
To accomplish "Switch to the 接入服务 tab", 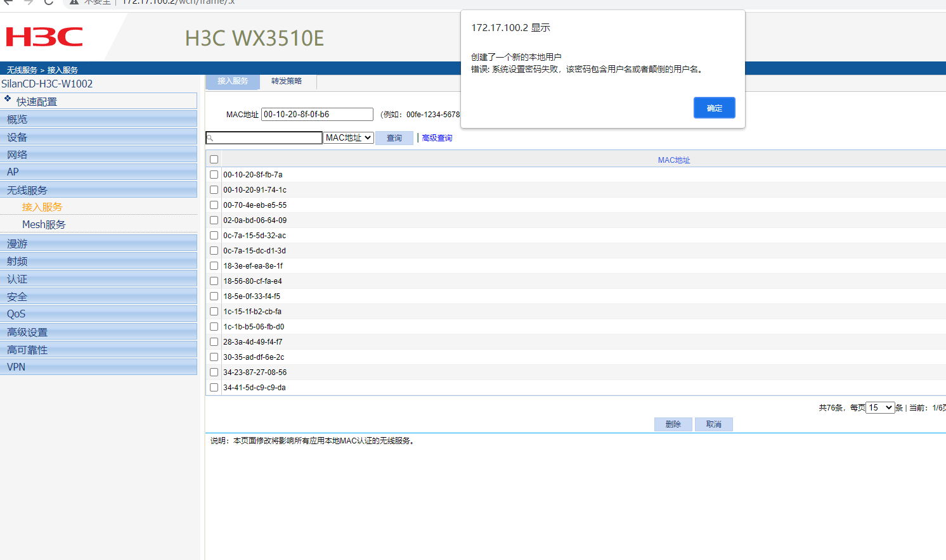I will point(233,81).
